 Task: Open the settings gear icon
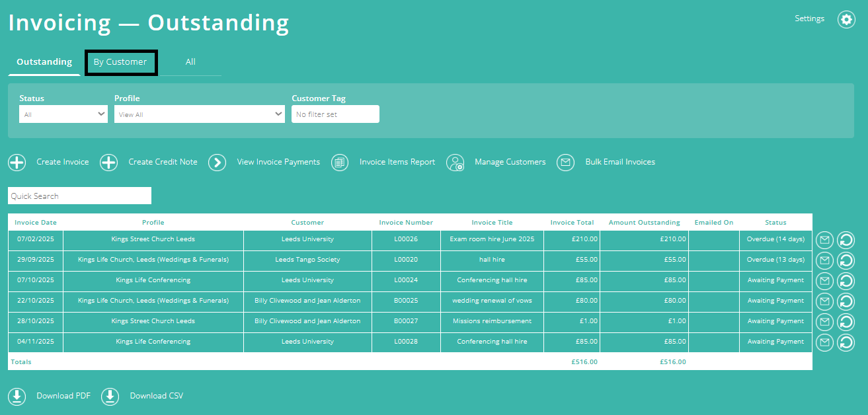click(x=846, y=19)
